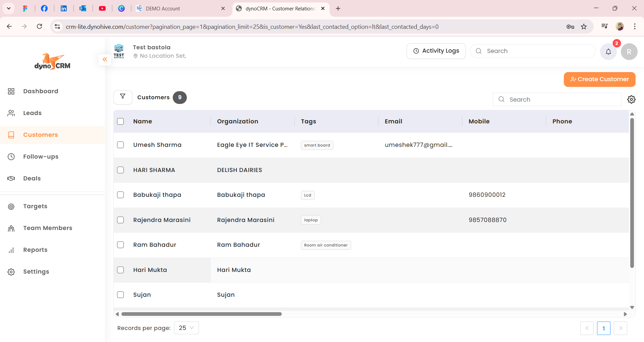Viewport: 644px width, 342px height.
Task: Open the customer filter funnel icon
Action: click(123, 97)
